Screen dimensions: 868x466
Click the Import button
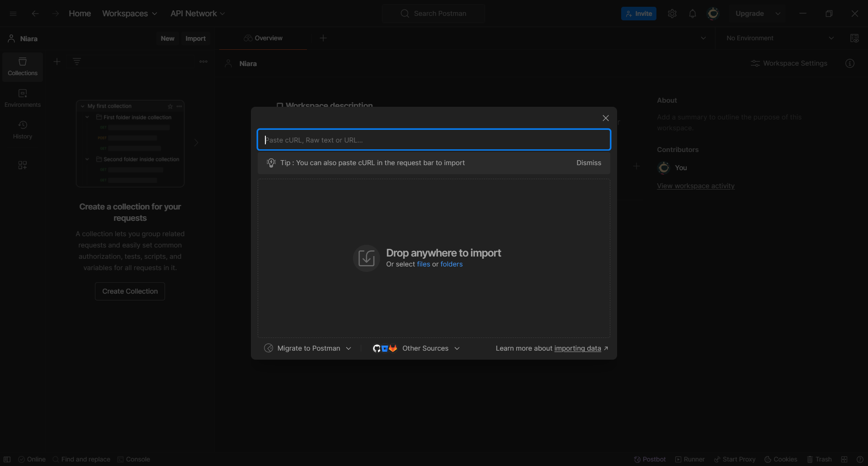(x=195, y=38)
